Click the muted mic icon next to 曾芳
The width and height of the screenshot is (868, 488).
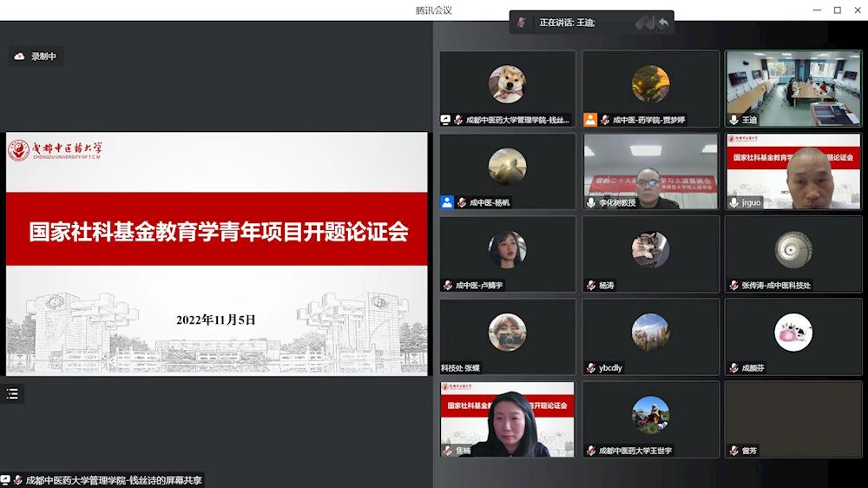point(734,451)
